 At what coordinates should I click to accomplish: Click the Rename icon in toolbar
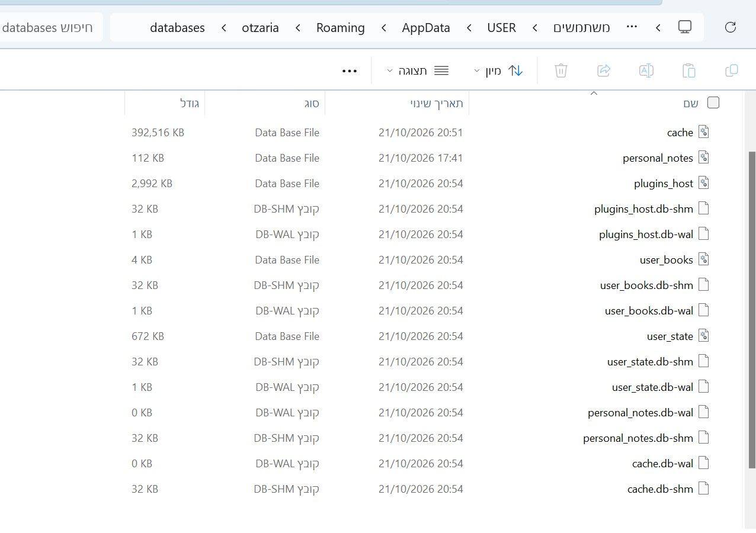coord(646,70)
